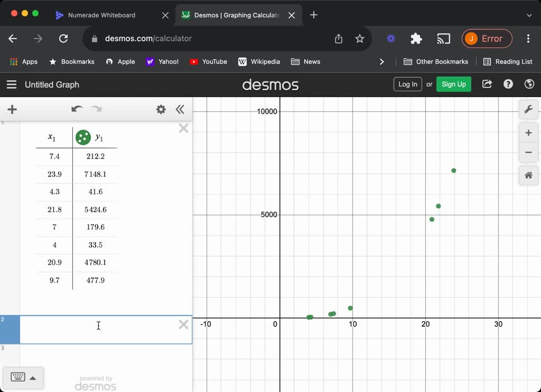Open the language globe icon
The image size is (541, 392).
(x=529, y=85)
